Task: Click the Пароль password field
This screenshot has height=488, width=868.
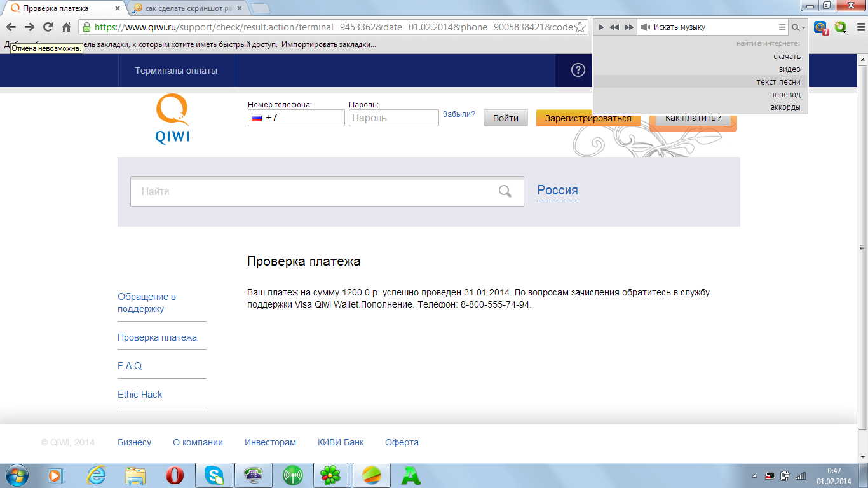Action: click(394, 118)
